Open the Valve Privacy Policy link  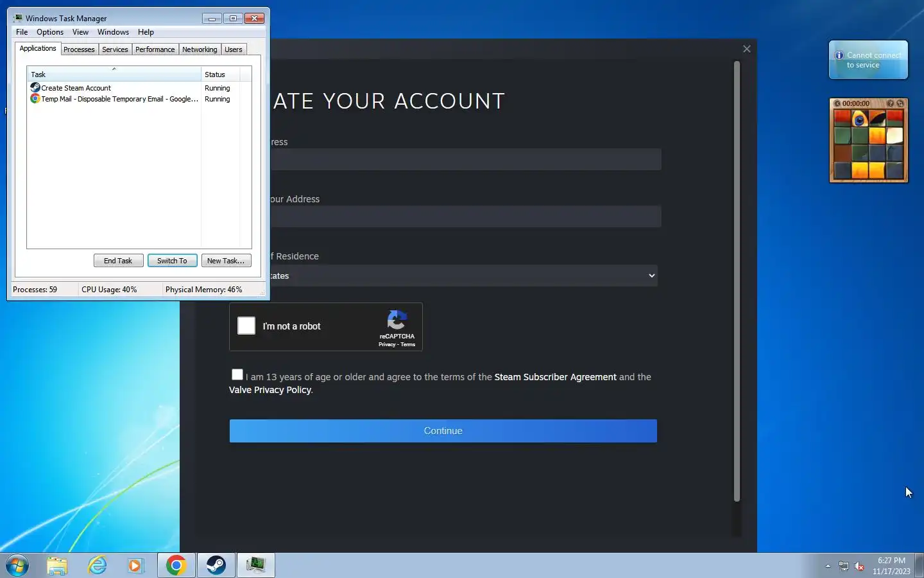pos(270,390)
